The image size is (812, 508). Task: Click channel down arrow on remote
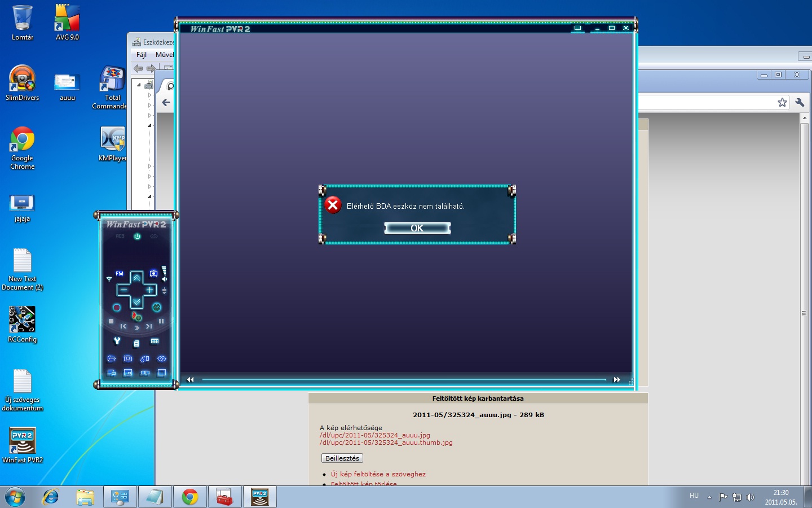tap(136, 302)
